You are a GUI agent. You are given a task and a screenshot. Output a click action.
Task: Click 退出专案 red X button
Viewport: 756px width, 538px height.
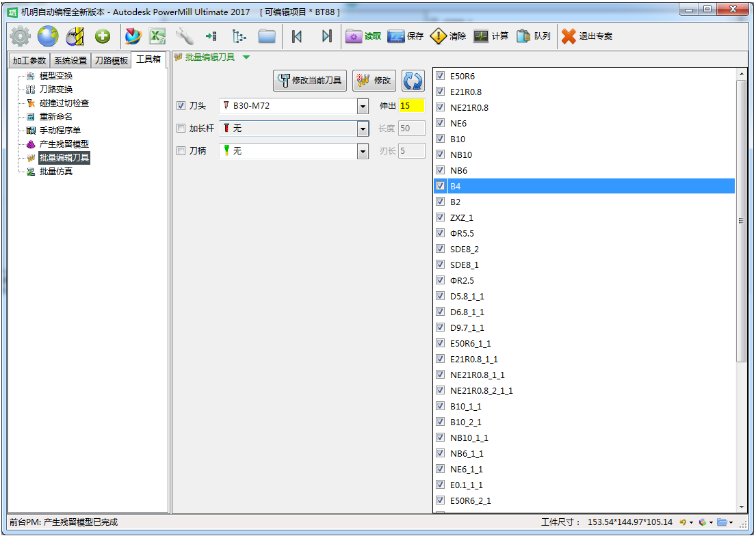pyautogui.click(x=587, y=36)
